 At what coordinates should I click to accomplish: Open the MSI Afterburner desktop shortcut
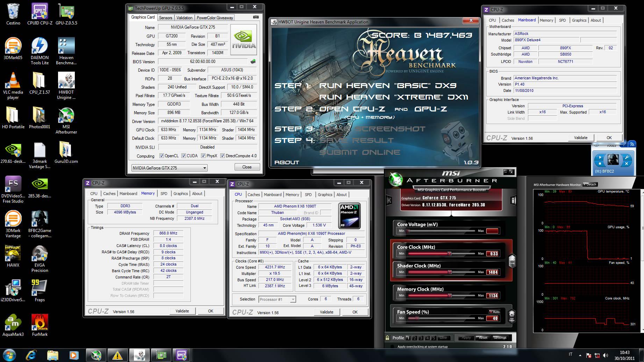(66, 120)
